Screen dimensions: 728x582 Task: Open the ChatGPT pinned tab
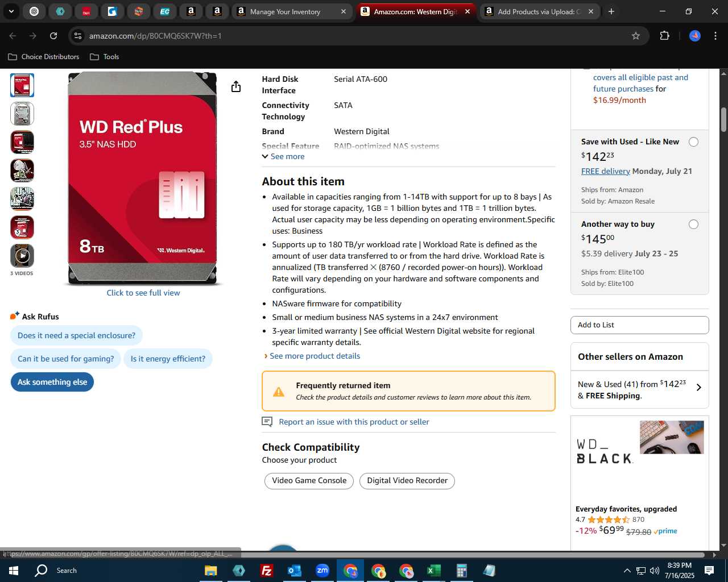point(34,11)
